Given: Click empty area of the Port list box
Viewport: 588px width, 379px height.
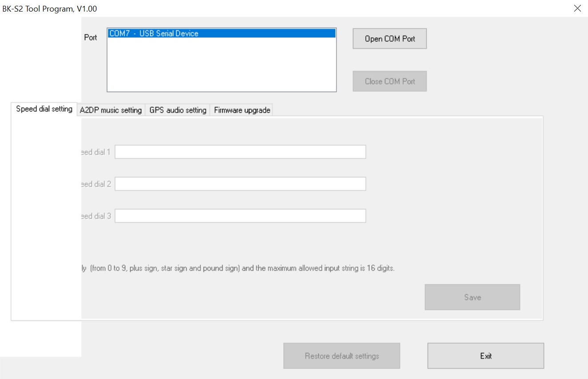Looking at the screenshot, I should (221, 67).
